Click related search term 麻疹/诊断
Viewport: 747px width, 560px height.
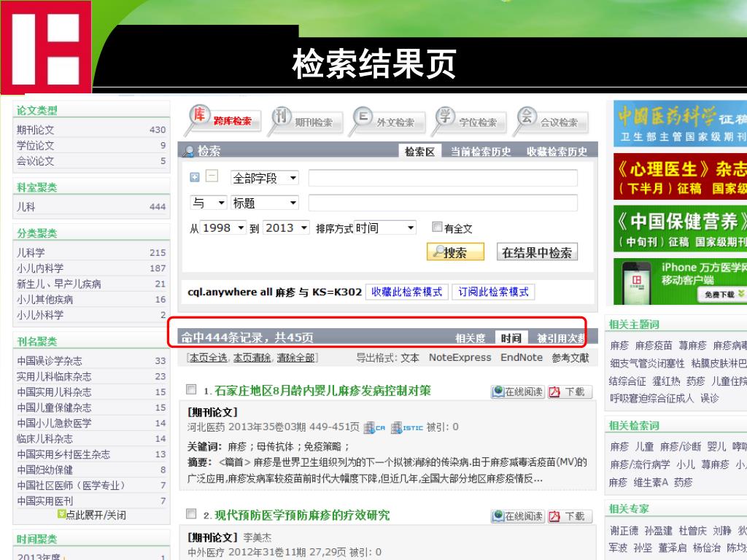(x=681, y=447)
